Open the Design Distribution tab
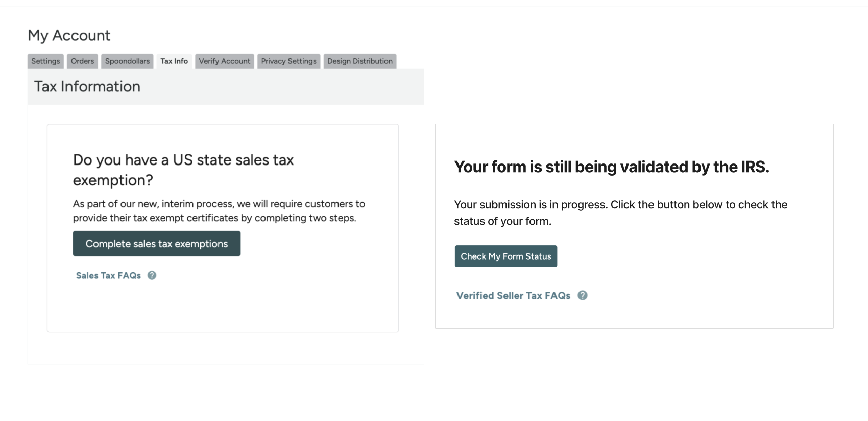The width and height of the screenshot is (868, 421). point(359,61)
